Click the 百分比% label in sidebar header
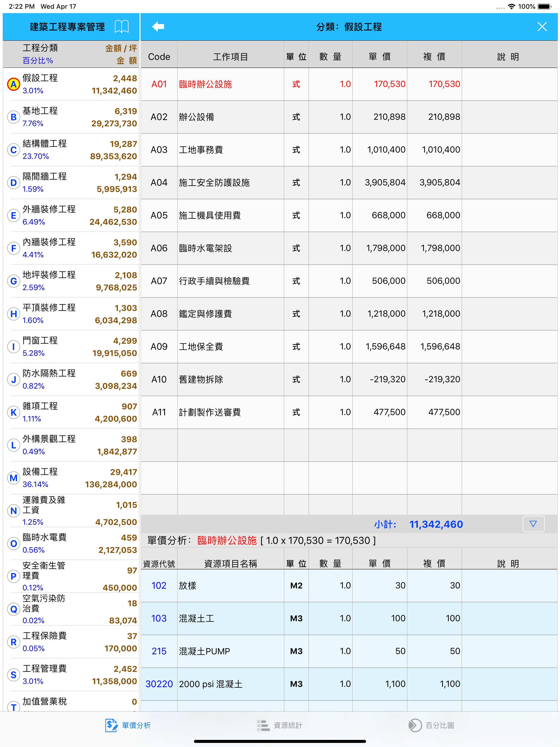 (x=37, y=60)
